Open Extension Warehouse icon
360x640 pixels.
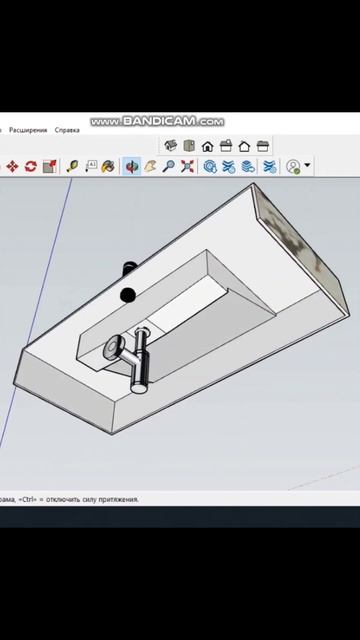coord(229,167)
